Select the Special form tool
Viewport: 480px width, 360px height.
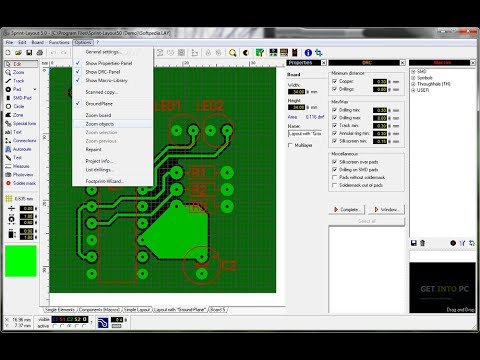(20, 124)
